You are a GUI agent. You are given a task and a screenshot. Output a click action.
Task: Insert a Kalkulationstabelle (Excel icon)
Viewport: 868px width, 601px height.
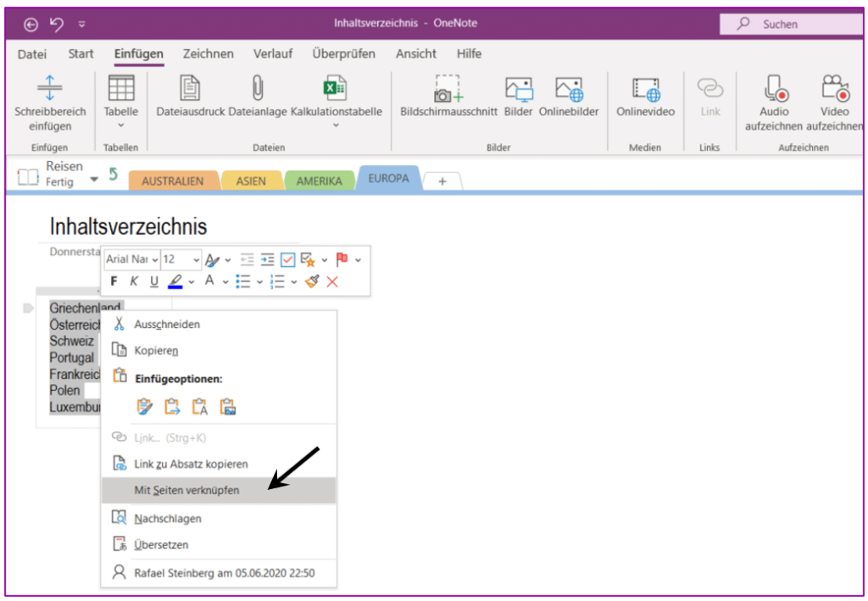tap(335, 88)
